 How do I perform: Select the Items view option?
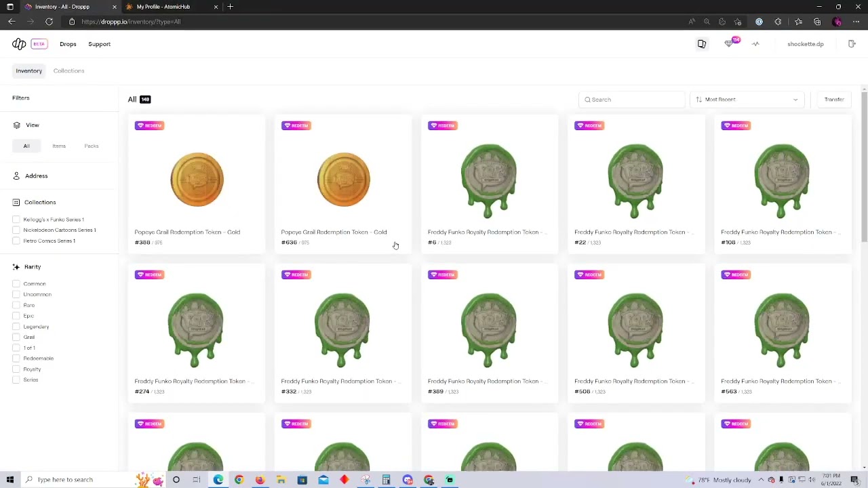click(x=59, y=146)
